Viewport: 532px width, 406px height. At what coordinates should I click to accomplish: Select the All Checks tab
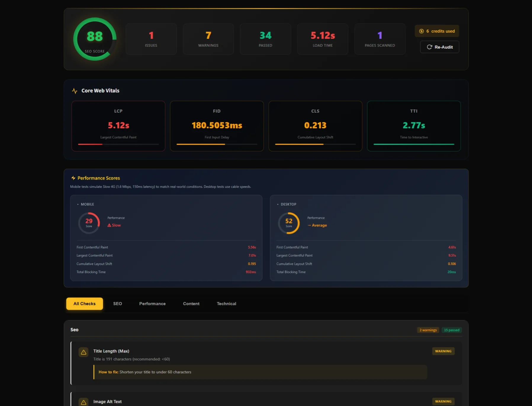pyautogui.click(x=84, y=304)
